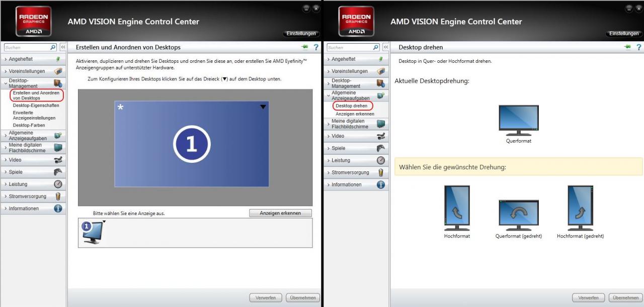
Task: Click the Informationen icon in right window
Action: 381,184
